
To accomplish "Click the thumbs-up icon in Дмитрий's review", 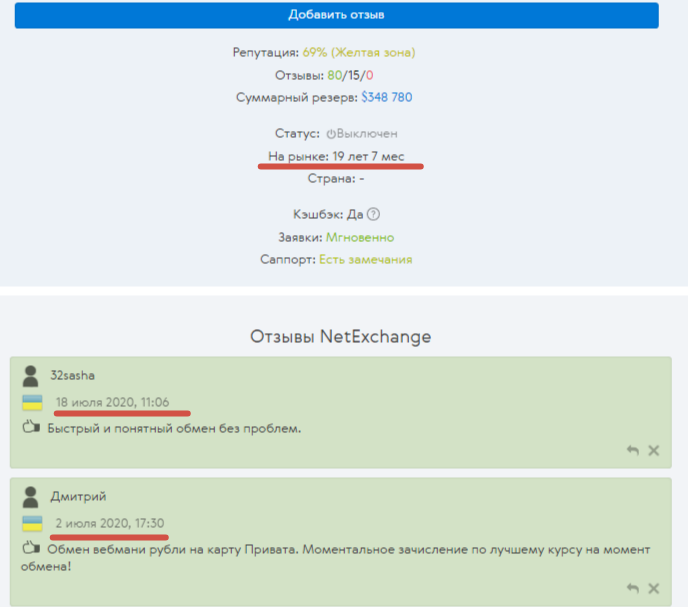I will (x=31, y=547).
